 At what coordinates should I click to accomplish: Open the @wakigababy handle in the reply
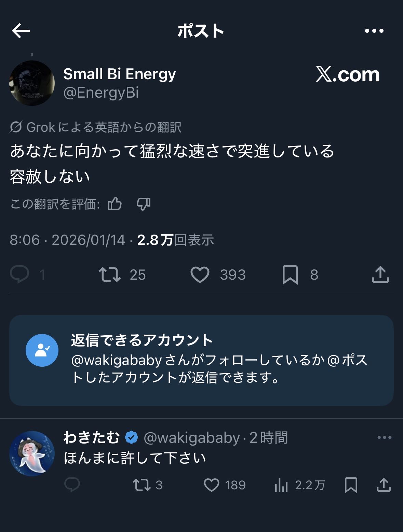[x=192, y=438]
